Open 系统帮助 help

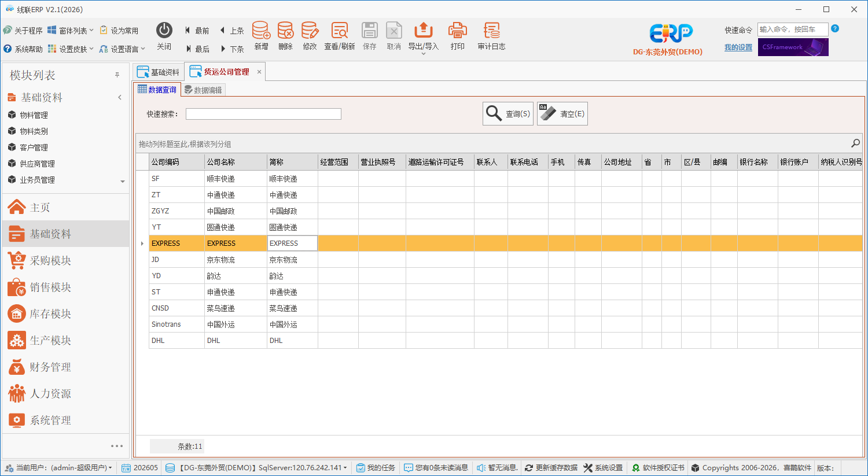23,49
